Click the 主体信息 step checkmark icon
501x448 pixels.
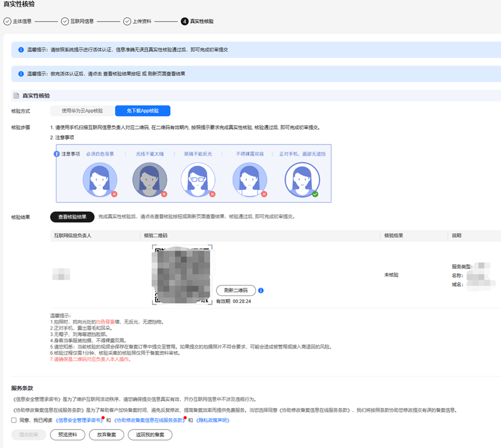click(x=8, y=21)
